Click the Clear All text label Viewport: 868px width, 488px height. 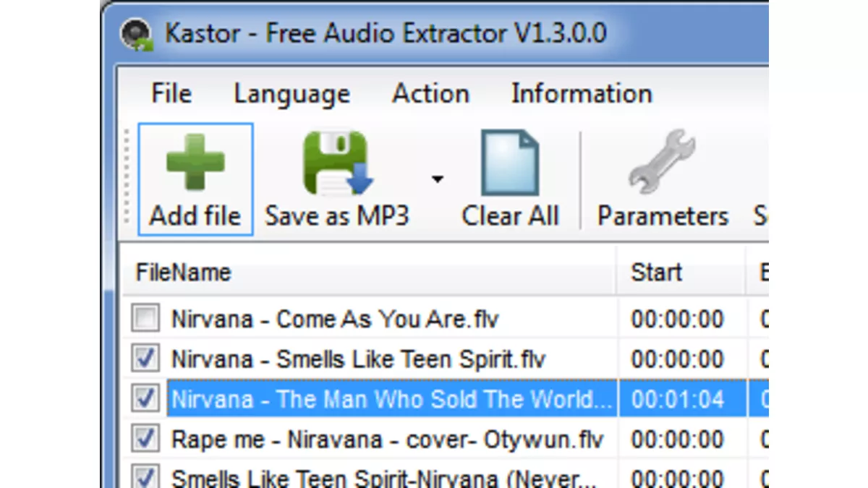coord(510,215)
